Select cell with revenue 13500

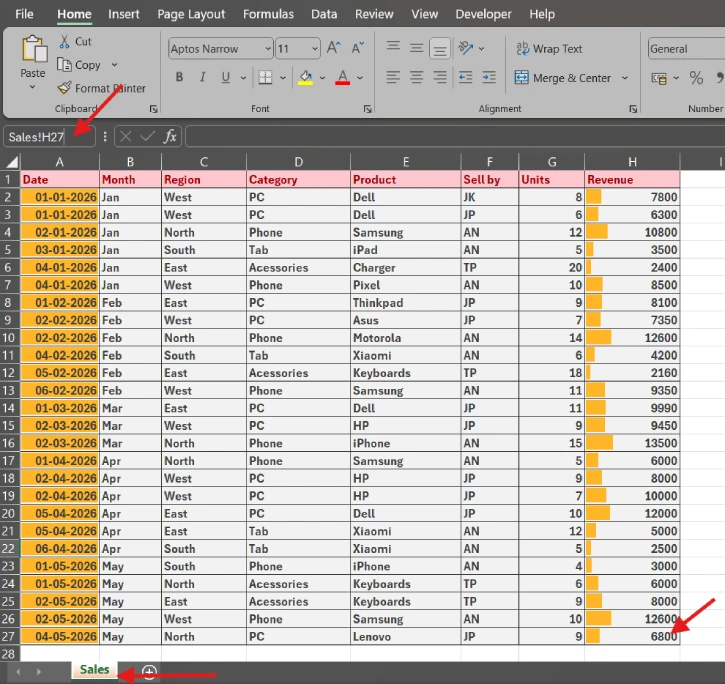point(632,443)
